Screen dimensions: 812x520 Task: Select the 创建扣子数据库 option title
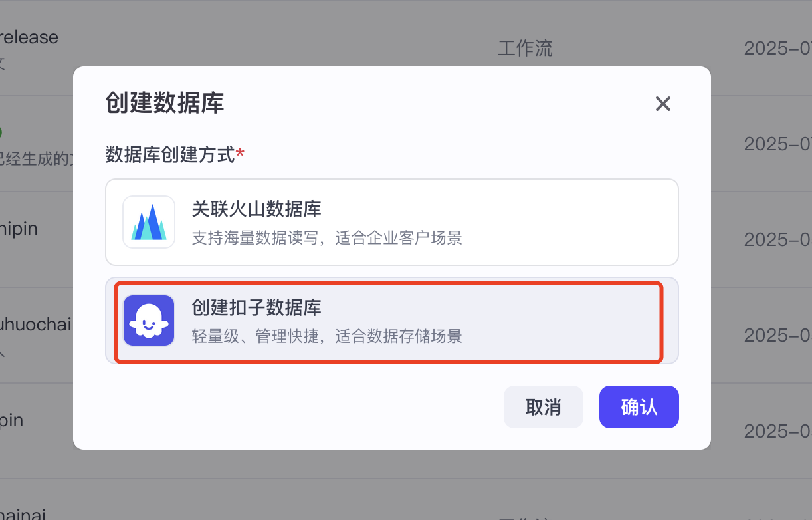point(256,308)
